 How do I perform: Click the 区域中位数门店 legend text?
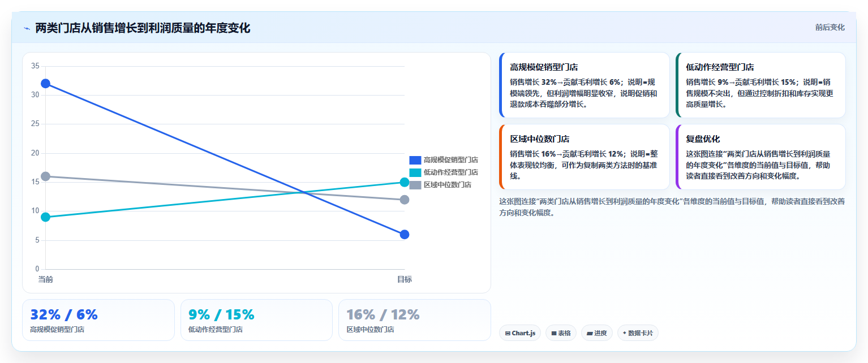click(448, 185)
